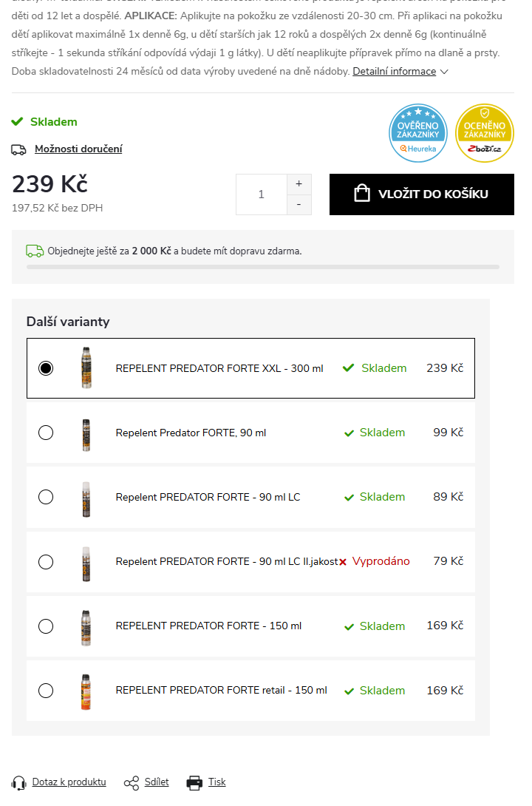The image size is (532, 806).
Task: Click the headset icon for Dotaz k produktu
Action: (x=19, y=783)
